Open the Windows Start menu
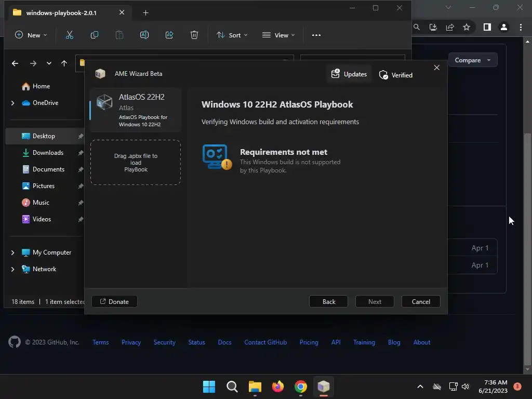This screenshot has height=399, width=532. coord(209,387)
